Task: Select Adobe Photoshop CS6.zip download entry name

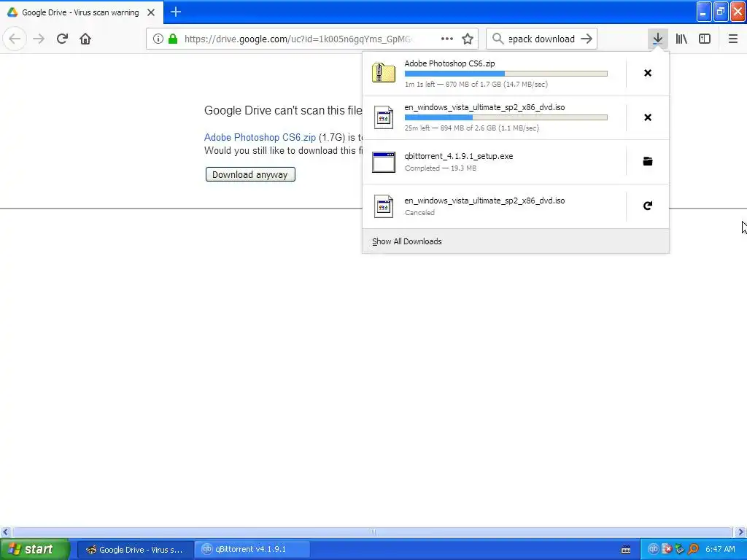Action: click(x=449, y=63)
